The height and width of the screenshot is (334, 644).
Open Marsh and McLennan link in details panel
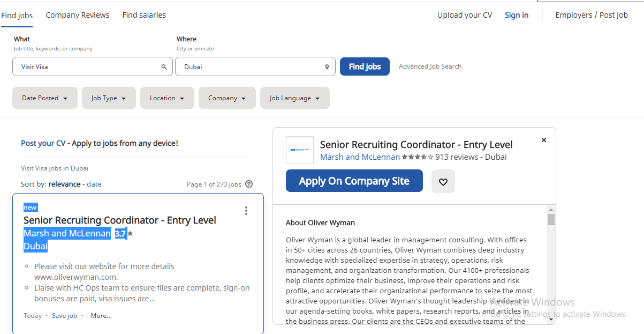360,157
